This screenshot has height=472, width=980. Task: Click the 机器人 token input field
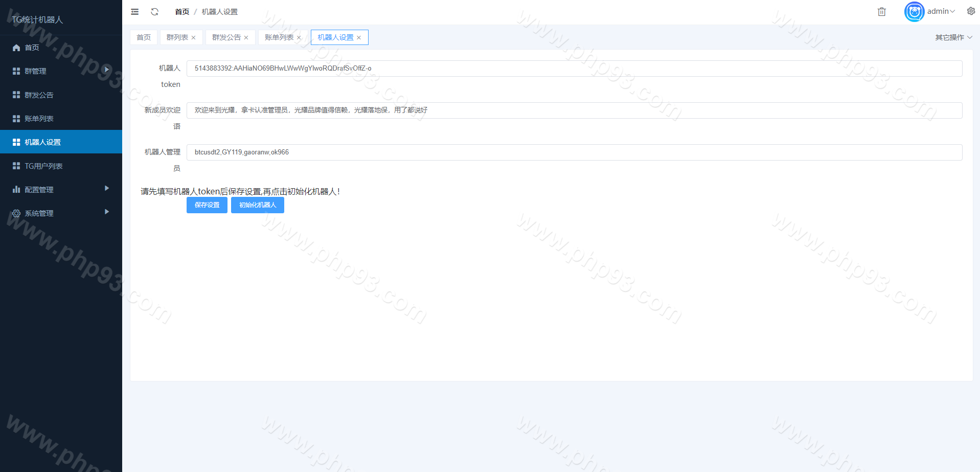[x=574, y=69]
